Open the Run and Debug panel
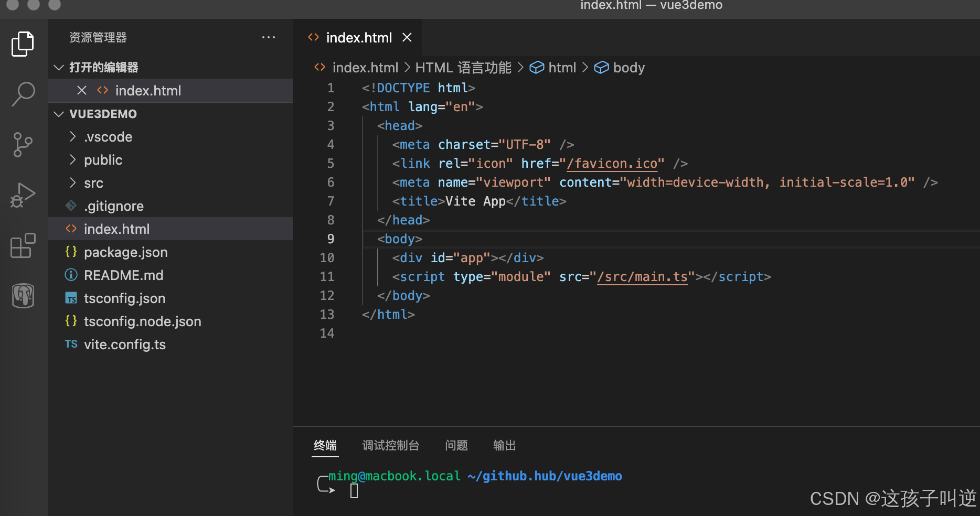Screen dimensions: 980x516 23,195
